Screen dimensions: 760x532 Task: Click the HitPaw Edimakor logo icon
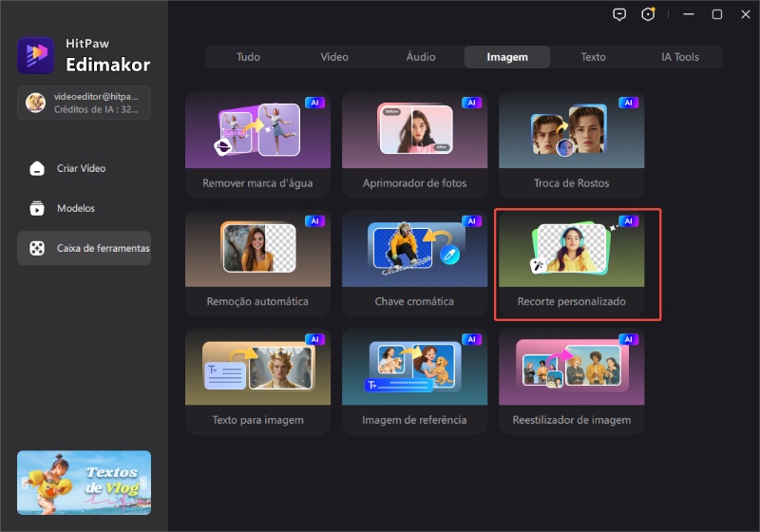(36, 55)
